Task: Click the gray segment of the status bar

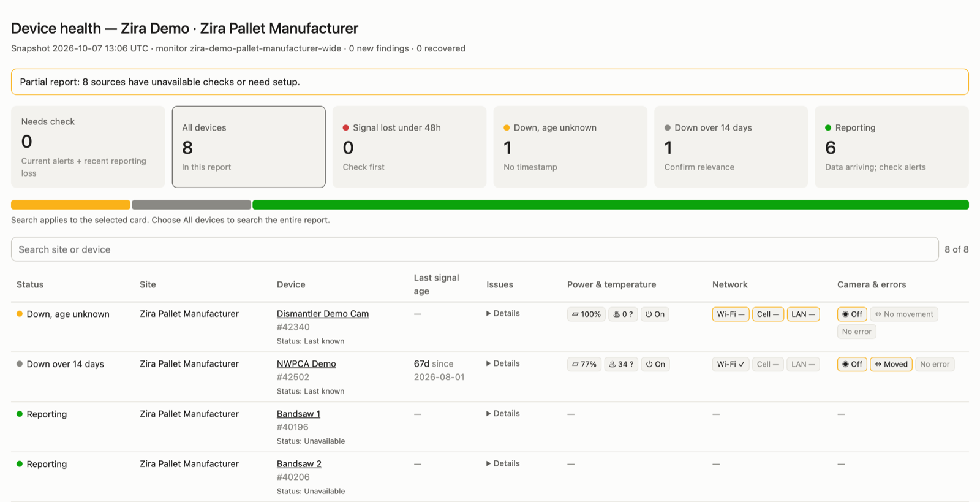Action: click(x=191, y=205)
